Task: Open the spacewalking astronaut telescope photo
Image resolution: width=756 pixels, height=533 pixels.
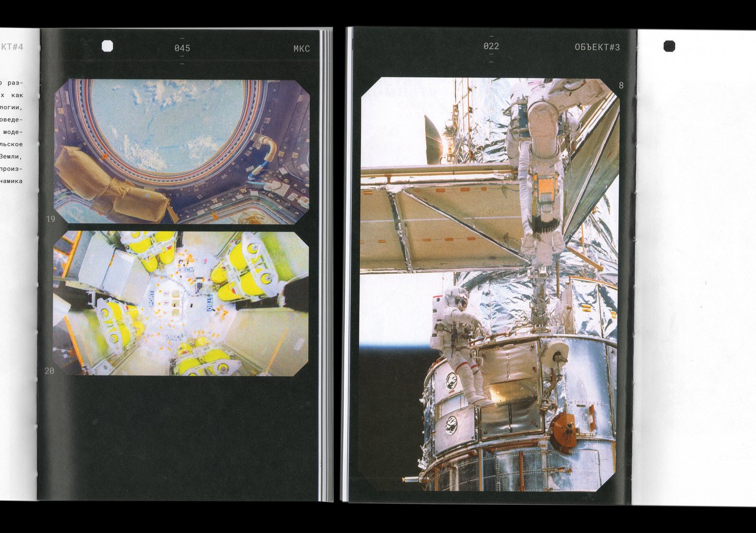Action: tap(489, 284)
